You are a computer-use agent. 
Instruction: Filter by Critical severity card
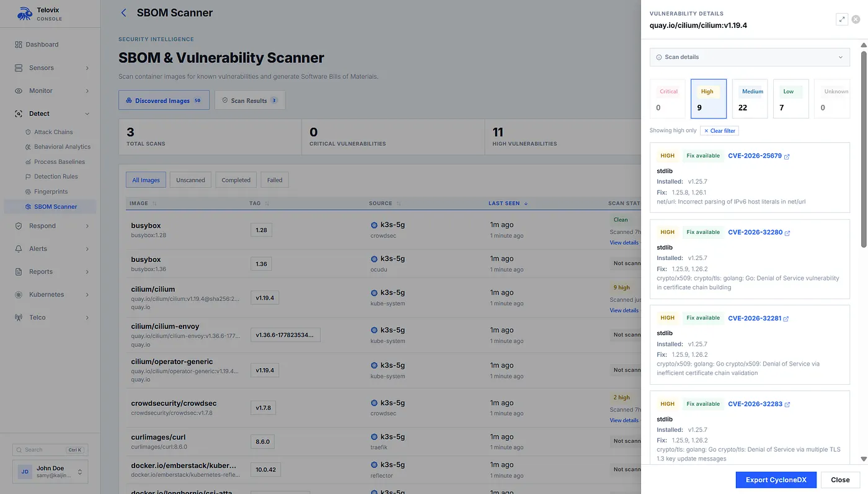click(667, 99)
